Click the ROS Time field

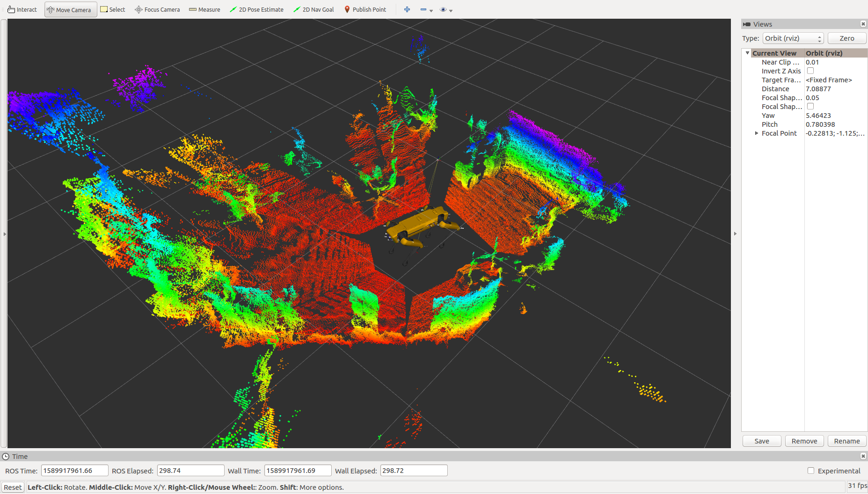pyautogui.click(x=74, y=471)
